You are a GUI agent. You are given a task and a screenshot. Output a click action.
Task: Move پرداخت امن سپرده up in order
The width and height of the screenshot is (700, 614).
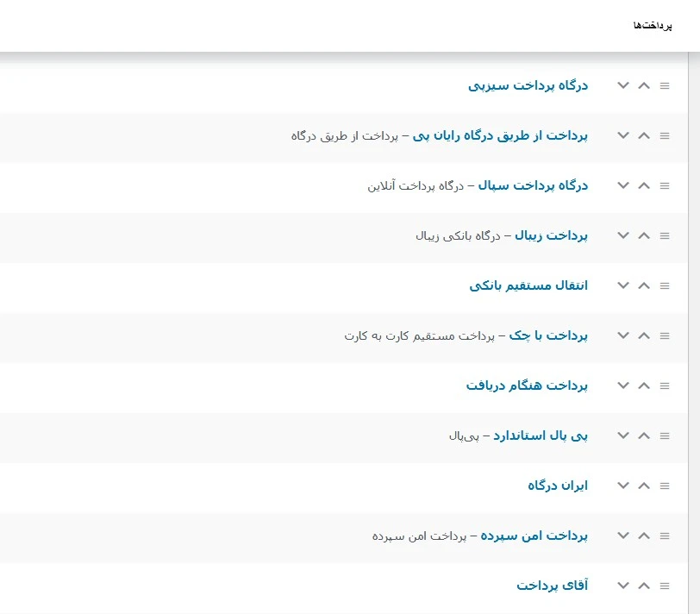coord(643,536)
